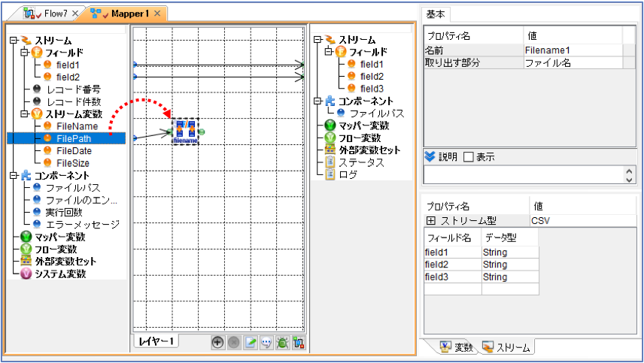Collapse the output ストリーム root node
Image resolution: width=644 pixels, height=363 pixels.
tap(317, 40)
